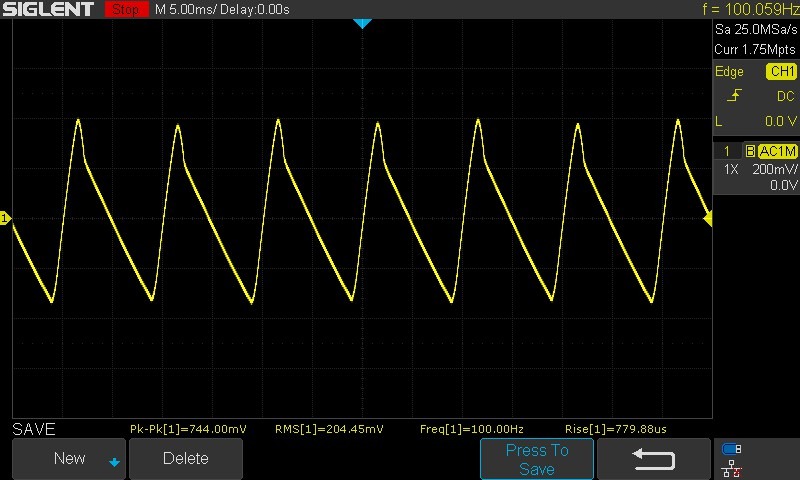Click the Rise[1]=779.88us measurement
This screenshot has height=480, width=800.
tap(615, 429)
